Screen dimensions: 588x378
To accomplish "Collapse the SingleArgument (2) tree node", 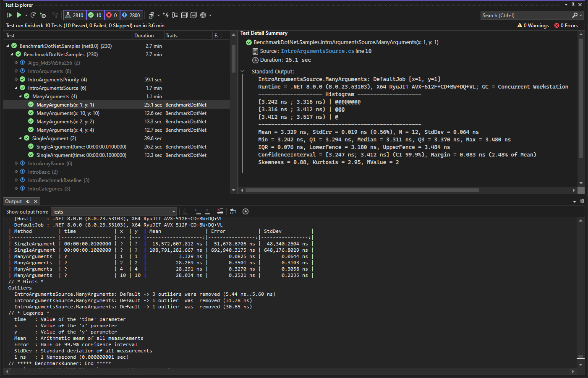I will pos(20,138).
